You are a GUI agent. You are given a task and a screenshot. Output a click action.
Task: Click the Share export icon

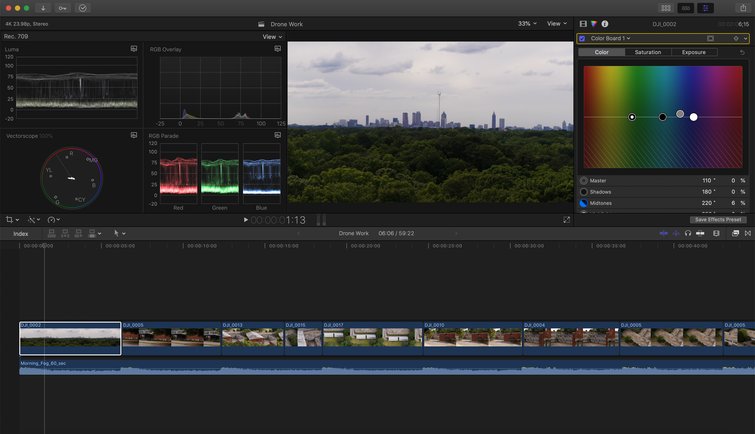(743, 8)
